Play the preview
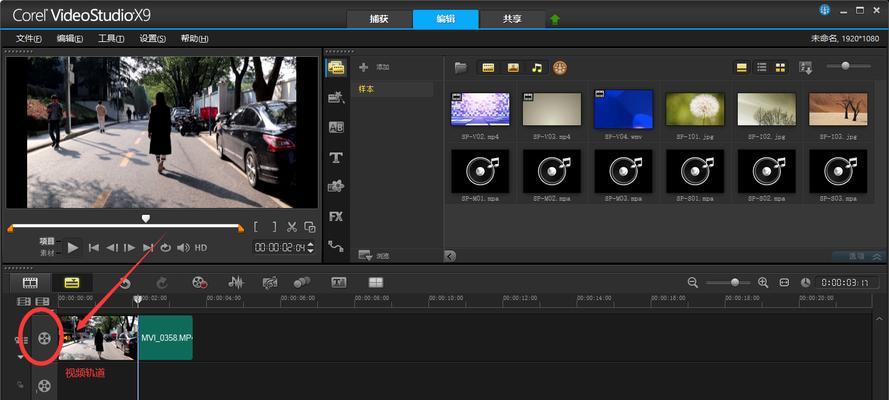 [x=73, y=248]
